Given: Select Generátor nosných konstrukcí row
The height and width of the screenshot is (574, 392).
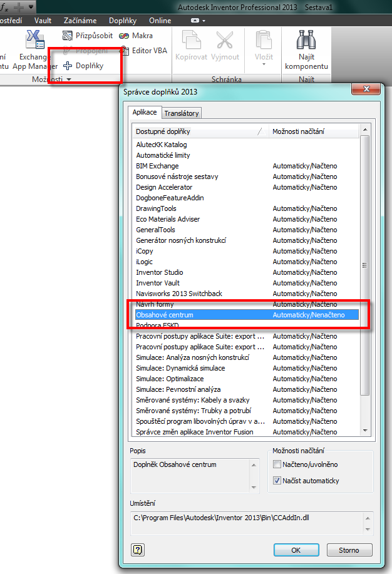Looking at the screenshot, I should tap(246, 240).
